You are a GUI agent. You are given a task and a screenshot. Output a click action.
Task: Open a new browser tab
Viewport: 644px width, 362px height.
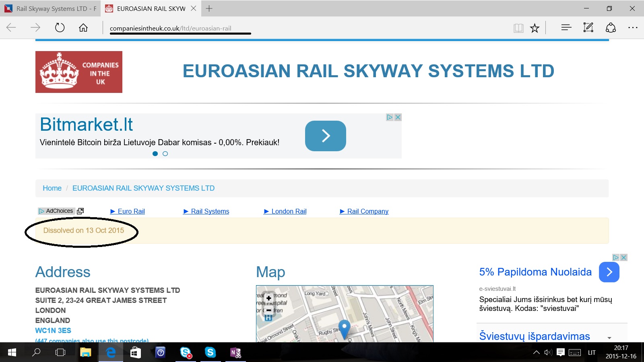click(x=209, y=8)
